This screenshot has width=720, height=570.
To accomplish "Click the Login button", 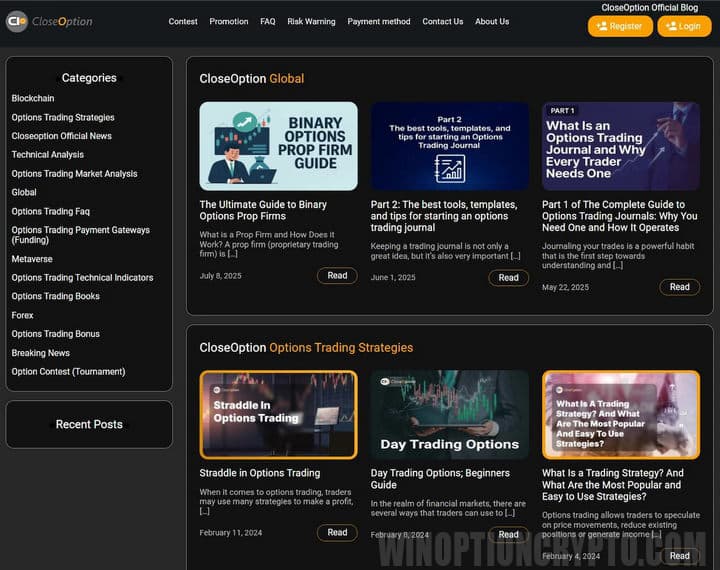I will [684, 26].
